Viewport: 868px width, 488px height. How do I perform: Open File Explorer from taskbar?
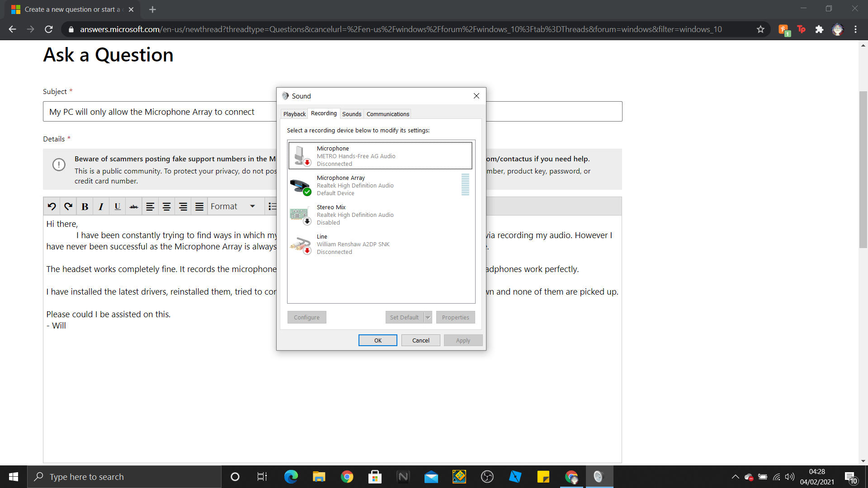point(319,477)
